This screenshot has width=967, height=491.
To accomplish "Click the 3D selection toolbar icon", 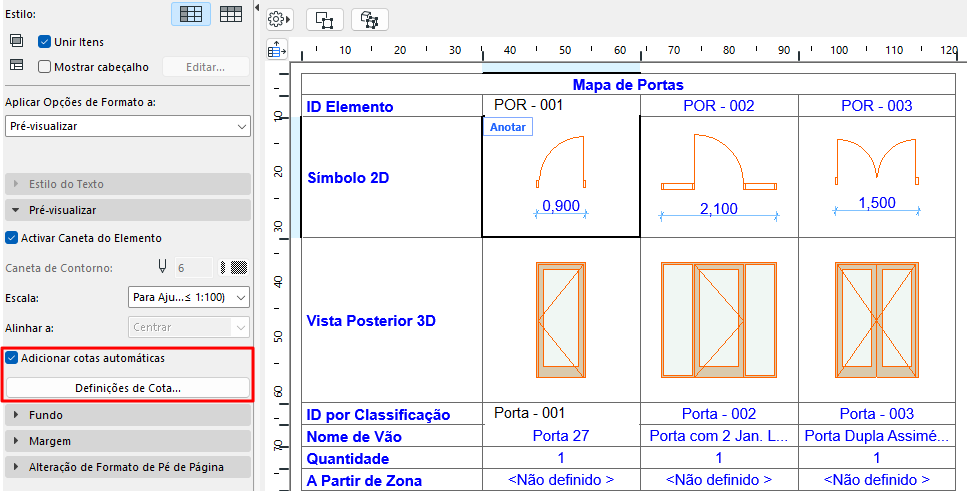I will [369, 20].
